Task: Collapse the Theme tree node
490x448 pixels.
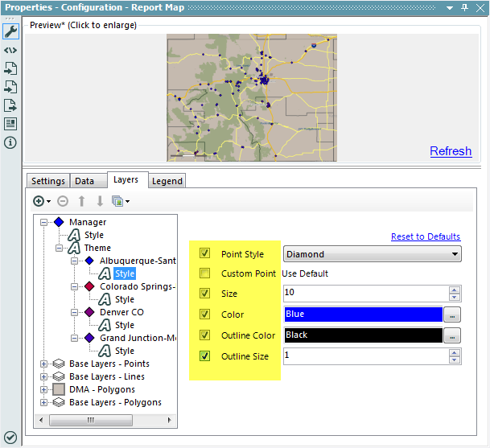Action: [x=59, y=248]
